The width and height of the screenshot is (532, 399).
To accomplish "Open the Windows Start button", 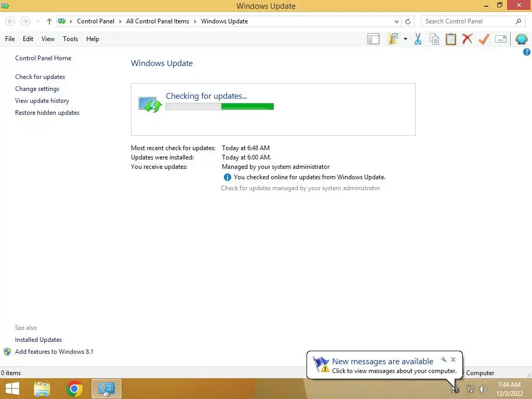I will (12, 389).
